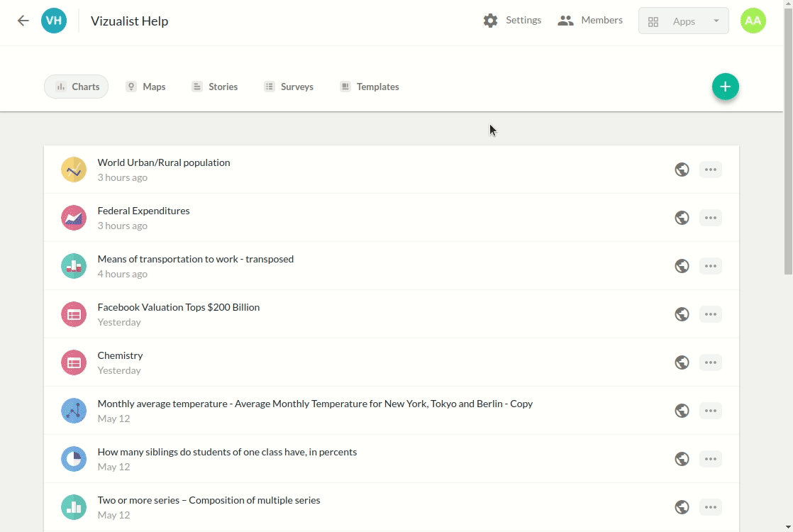This screenshot has width=793, height=532.
Task: Switch to the Stories tab
Action: 214,87
